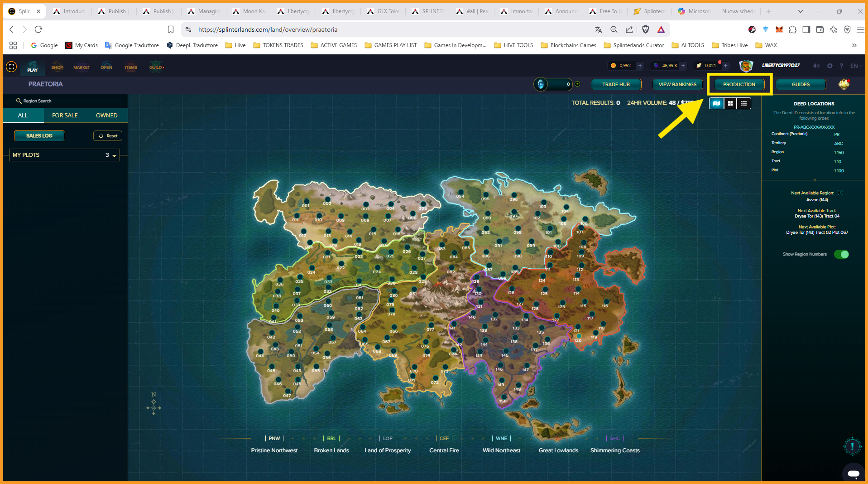
Task: Open the SALES LOG
Action: [39, 136]
